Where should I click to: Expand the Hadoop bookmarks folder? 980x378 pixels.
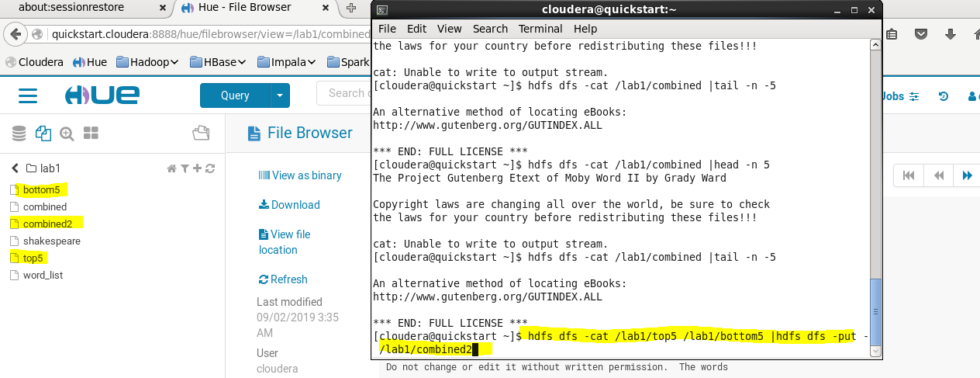[x=147, y=62]
